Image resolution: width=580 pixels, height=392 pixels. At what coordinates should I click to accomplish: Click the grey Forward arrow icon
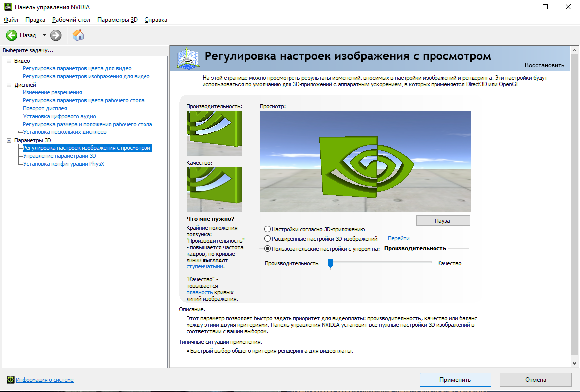pos(56,35)
